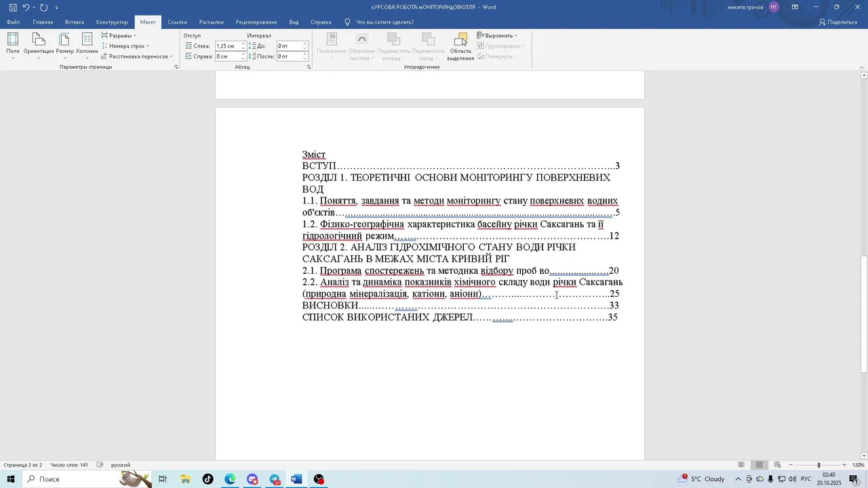
Task: Open ribbon display options icon
Action: (795, 7)
